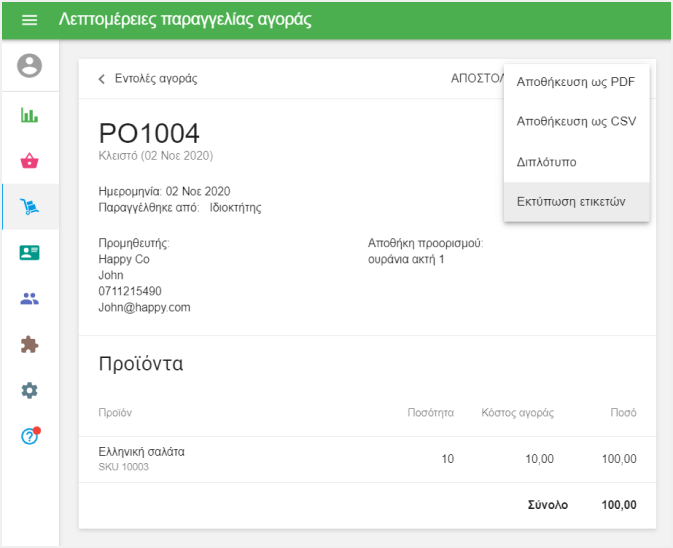Click the 'Ελληνική σαλάτα' product row

pyautogui.click(x=141, y=452)
